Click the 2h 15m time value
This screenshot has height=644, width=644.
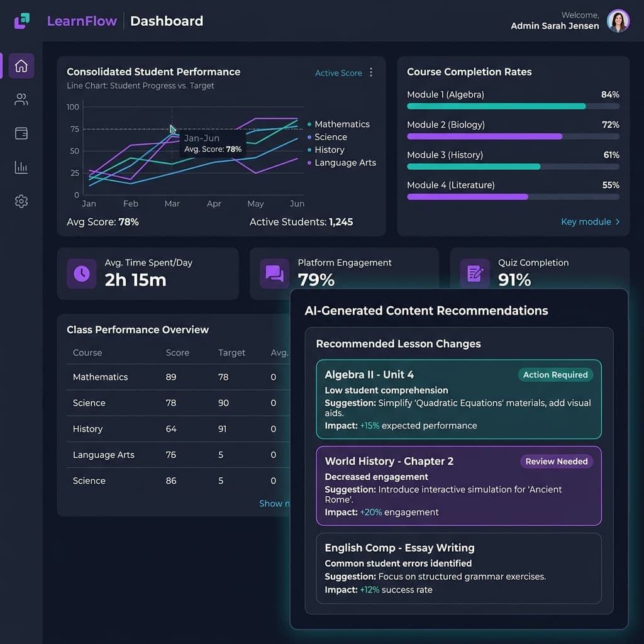136,280
